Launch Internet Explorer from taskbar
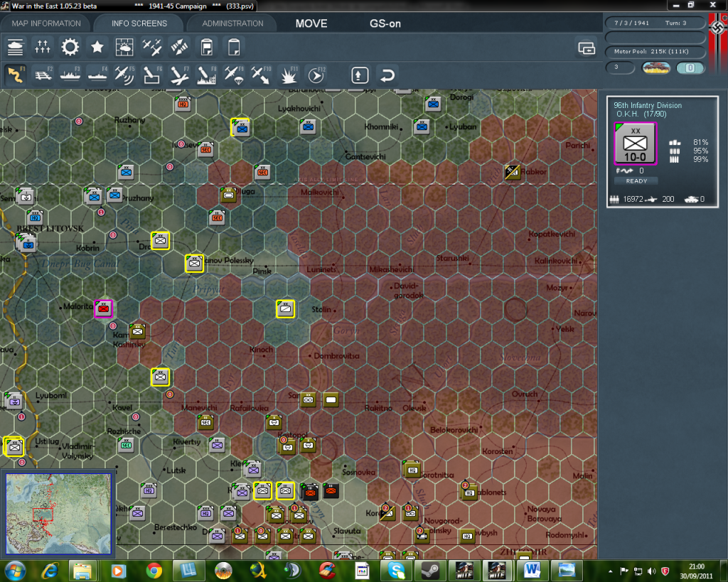The width and height of the screenshot is (728, 582). pos(50,571)
